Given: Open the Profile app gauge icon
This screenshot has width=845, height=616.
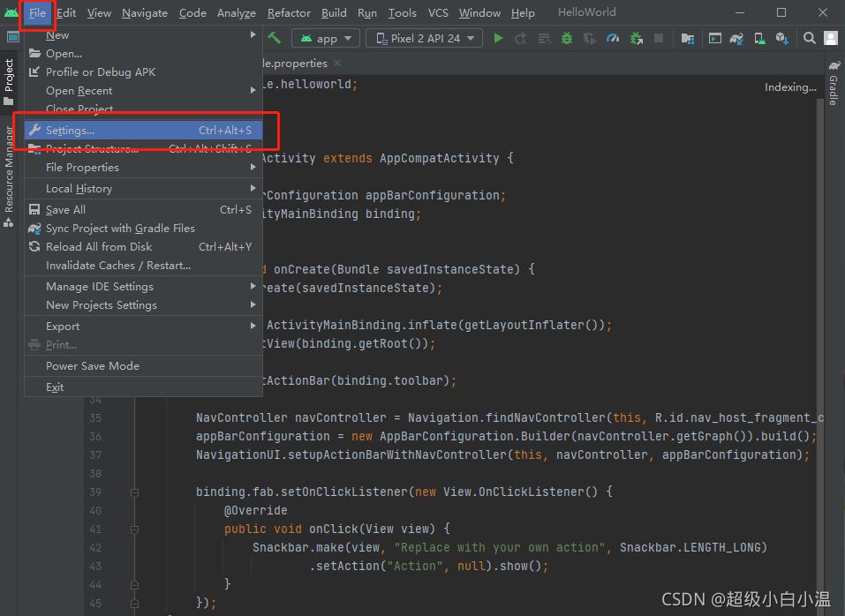Looking at the screenshot, I should point(613,38).
